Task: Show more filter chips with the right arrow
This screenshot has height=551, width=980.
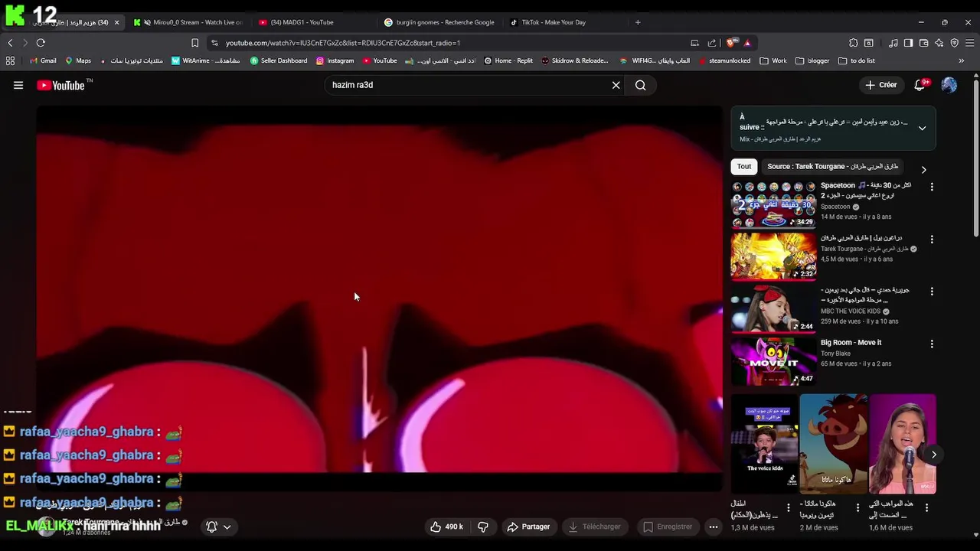Action: (923, 169)
